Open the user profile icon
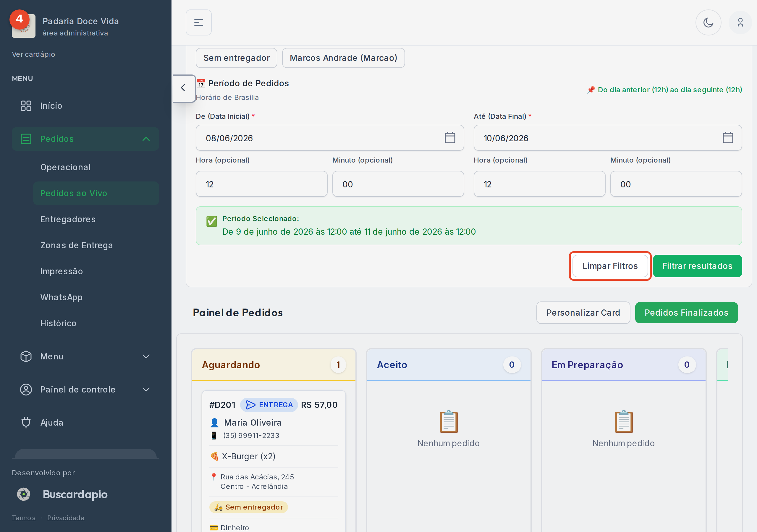The image size is (757, 532). click(740, 22)
